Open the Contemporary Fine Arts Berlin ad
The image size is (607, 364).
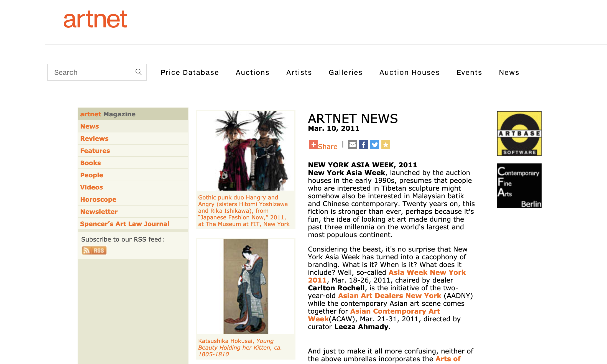point(519,186)
